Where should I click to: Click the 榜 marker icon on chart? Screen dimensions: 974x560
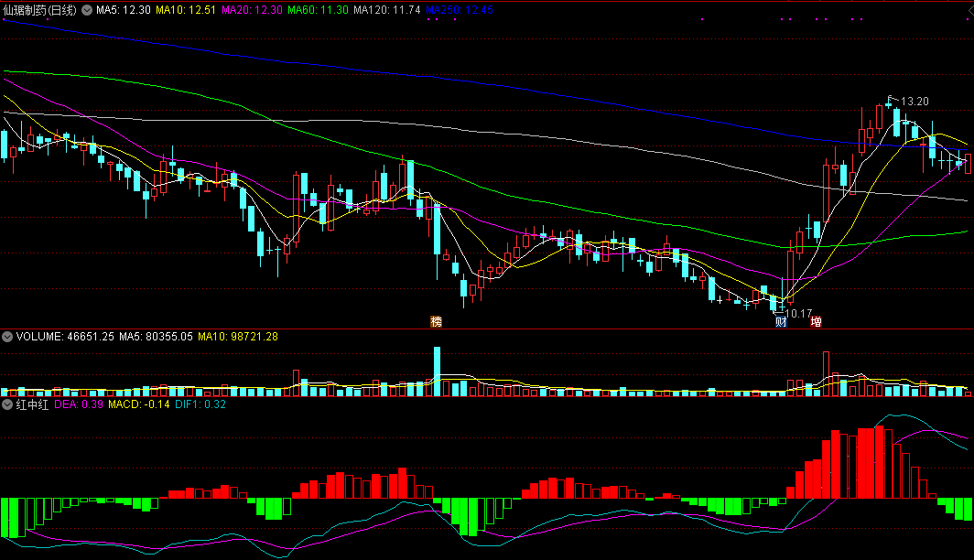[436, 321]
